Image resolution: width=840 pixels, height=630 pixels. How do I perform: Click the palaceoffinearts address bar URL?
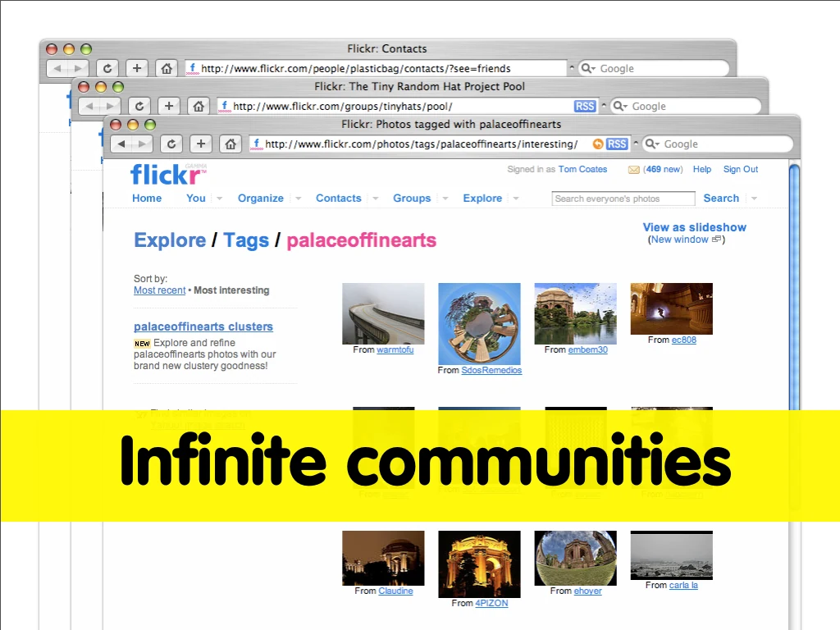point(421,144)
